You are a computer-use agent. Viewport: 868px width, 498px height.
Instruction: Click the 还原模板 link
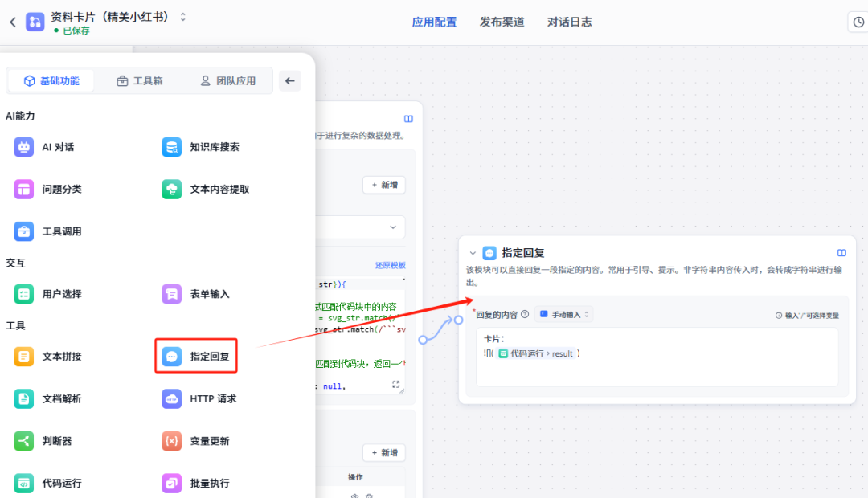tap(391, 266)
